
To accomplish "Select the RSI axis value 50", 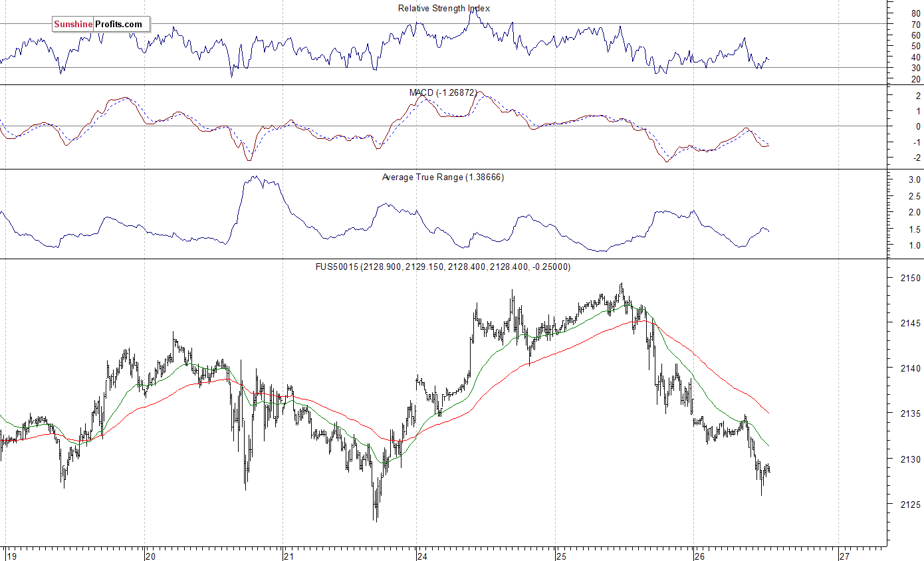I will tap(916, 46).
